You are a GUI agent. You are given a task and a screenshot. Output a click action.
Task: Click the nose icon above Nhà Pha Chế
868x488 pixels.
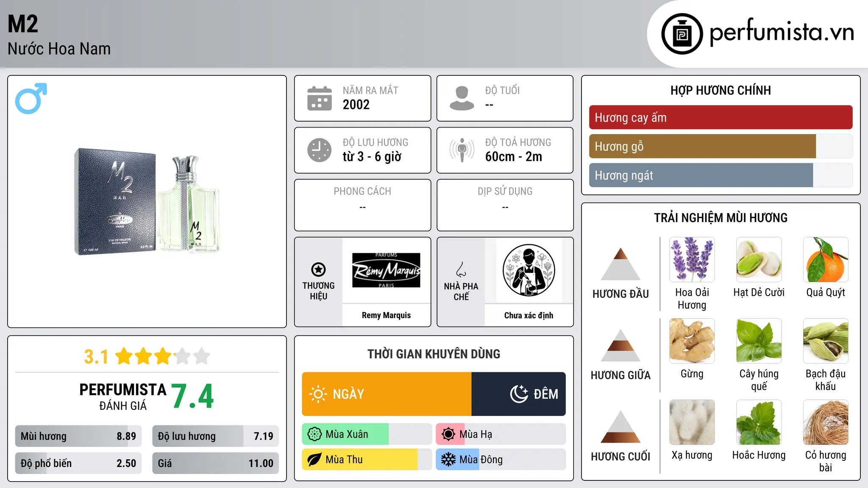click(461, 269)
